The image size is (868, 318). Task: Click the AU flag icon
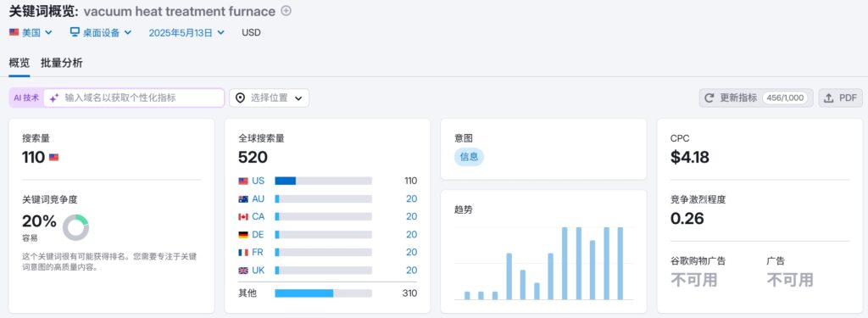click(x=243, y=199)
